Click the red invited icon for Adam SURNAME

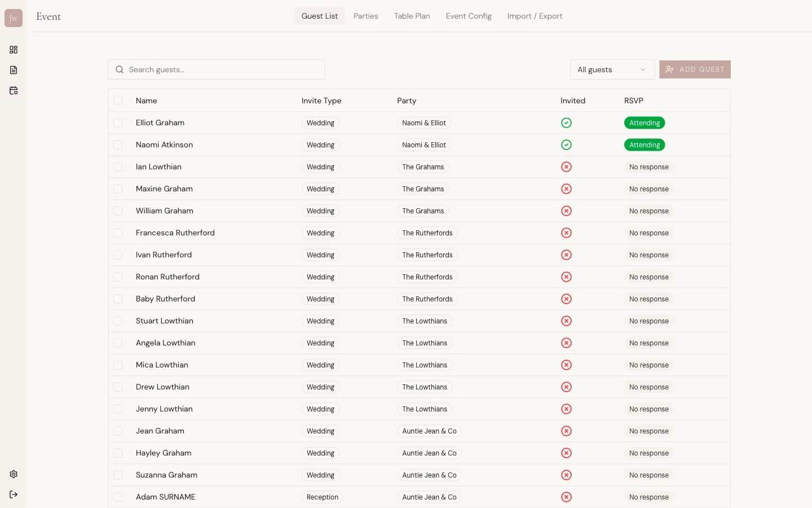point(566,497)
